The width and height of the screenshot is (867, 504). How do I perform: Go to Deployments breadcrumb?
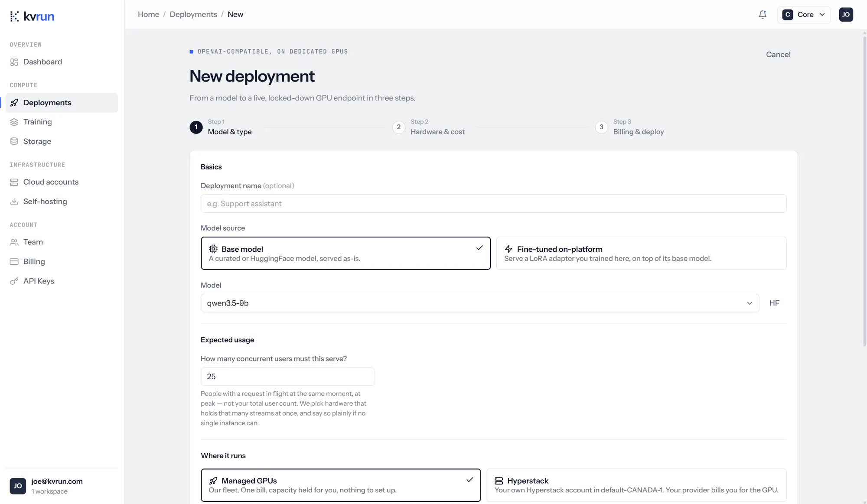193,14
